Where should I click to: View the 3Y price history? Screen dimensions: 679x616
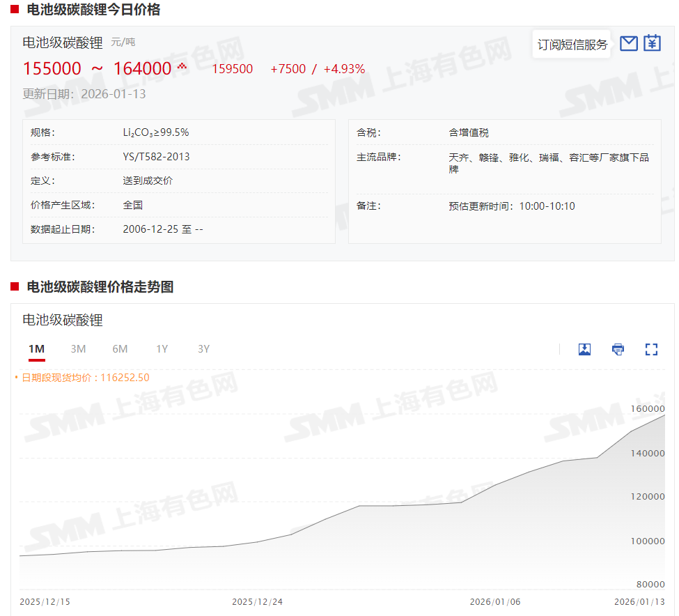coord(203,349)
